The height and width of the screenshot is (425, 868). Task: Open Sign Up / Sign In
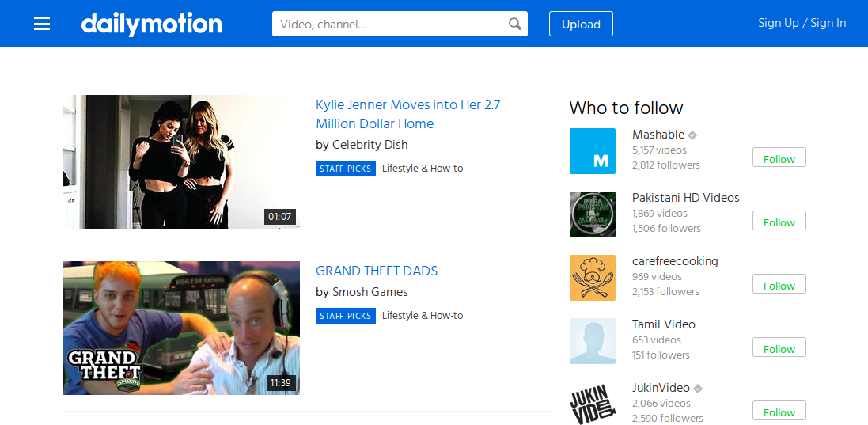tap(802, 23)
